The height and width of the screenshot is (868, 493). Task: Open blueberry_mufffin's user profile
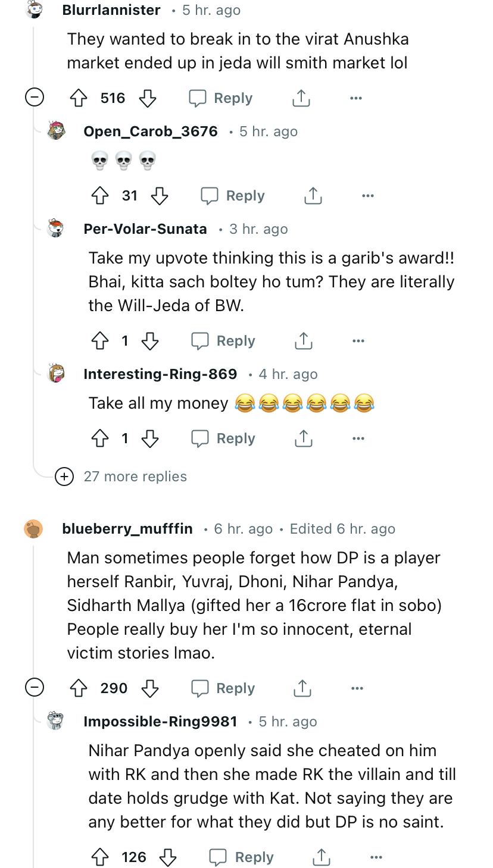[x=127, y=529]
